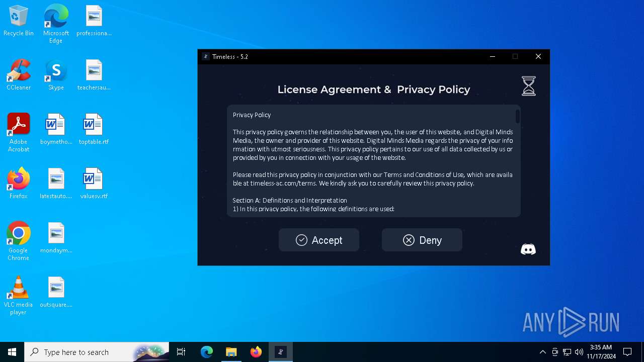Image resolution: width=644 pixels, height=362 pixels.
Task: Select the Adobe Acrobat desktop shortcut
Action: coord(19,133)
